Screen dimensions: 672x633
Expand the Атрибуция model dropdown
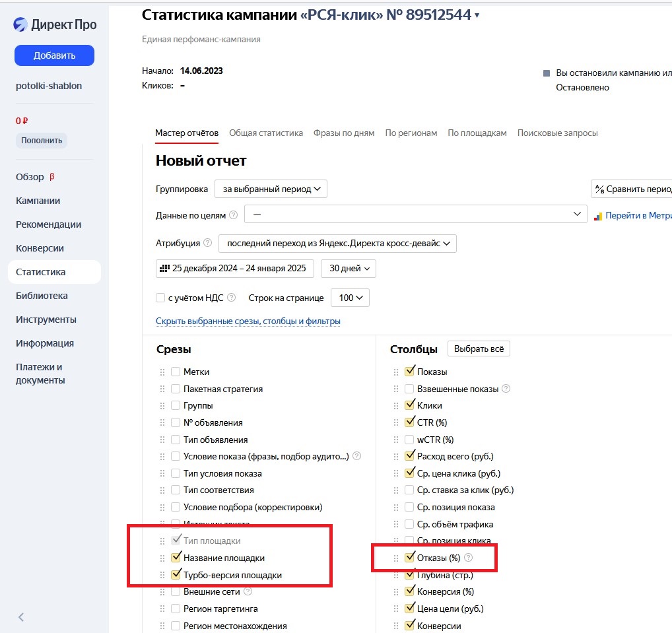[x=337, y=243]
